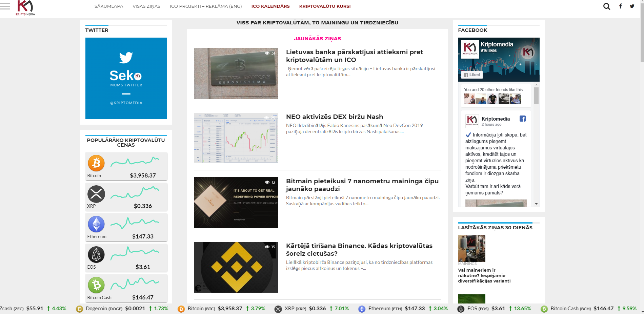Select the ICO KALENDĀRS menu item

tap(270, 6)
